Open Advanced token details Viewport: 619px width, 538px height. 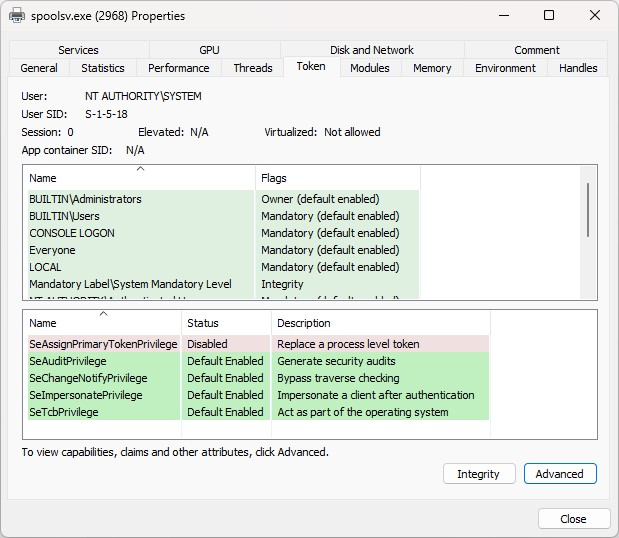559,474
